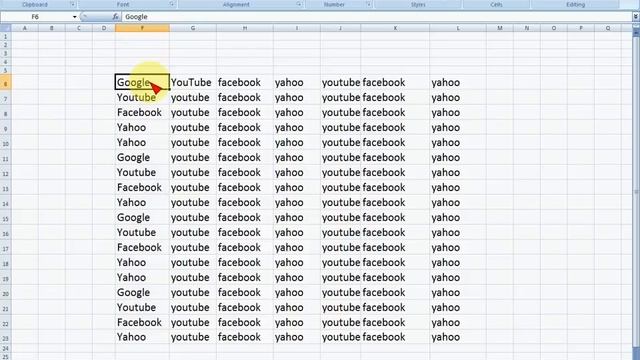
Task: Click the Select All corner button
Action: pos(5,28)
